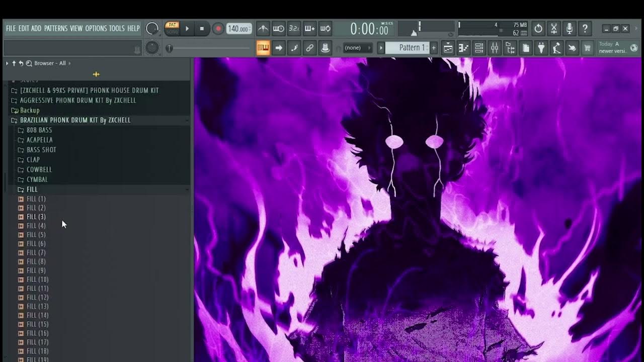Click the undo history icon

[x=538, y=29]
